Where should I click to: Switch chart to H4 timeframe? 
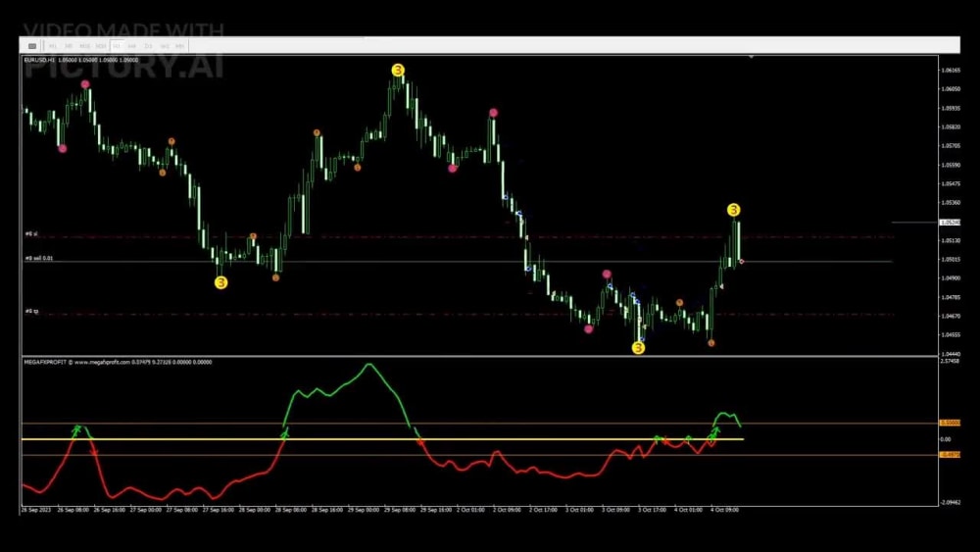132,46
